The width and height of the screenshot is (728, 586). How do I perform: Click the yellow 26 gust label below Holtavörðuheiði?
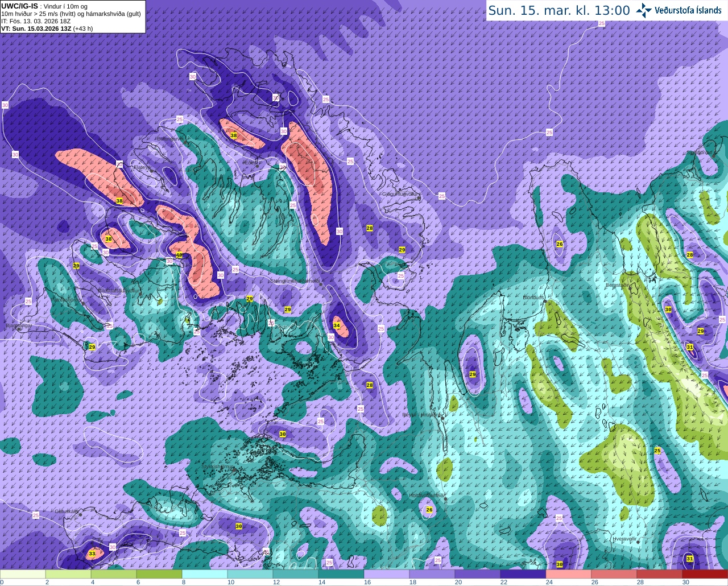click(x=429, y=510)
